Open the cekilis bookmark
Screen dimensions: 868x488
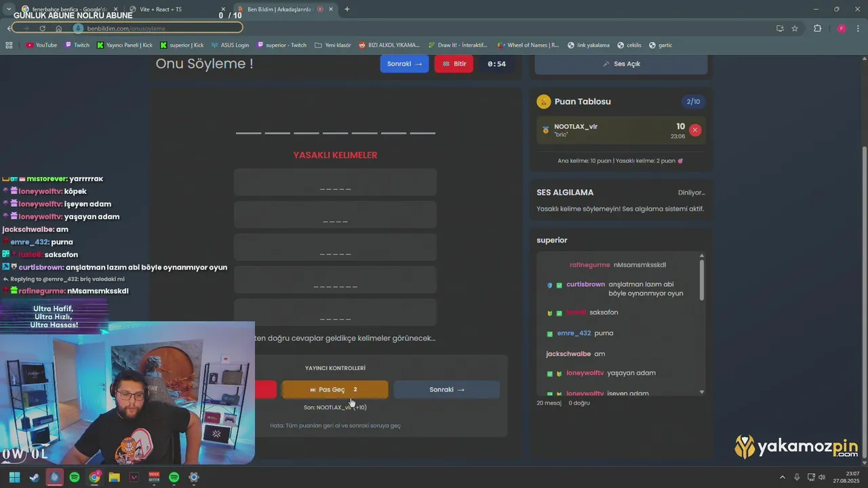point(629,45)
